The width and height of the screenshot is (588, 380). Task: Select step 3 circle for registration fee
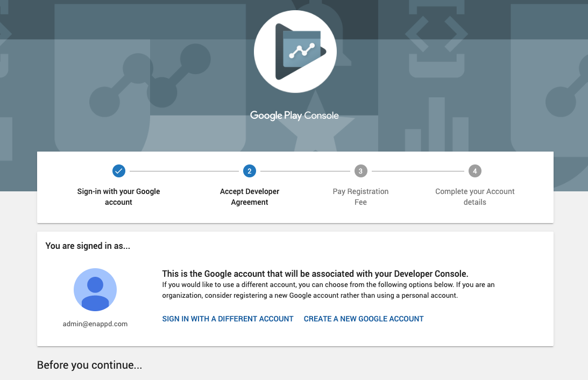pyautogui.click(x=360, y=171)
